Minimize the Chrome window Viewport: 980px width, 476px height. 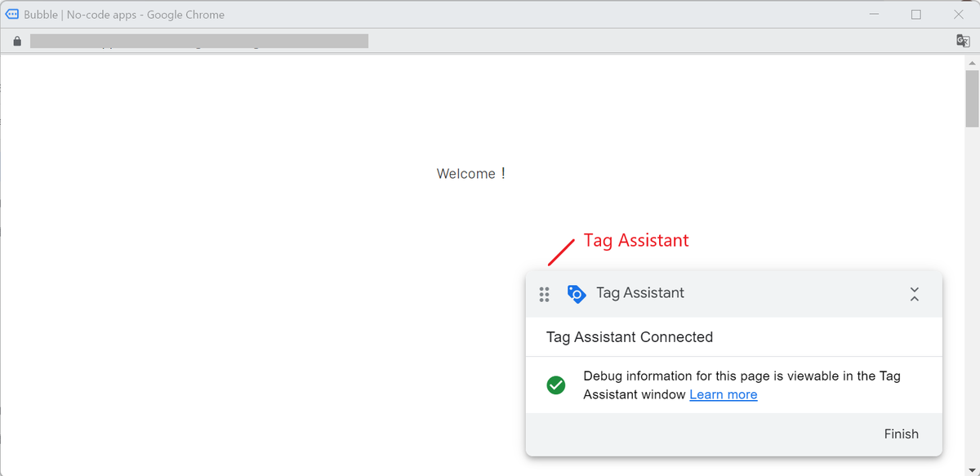[x=872, y=15]
